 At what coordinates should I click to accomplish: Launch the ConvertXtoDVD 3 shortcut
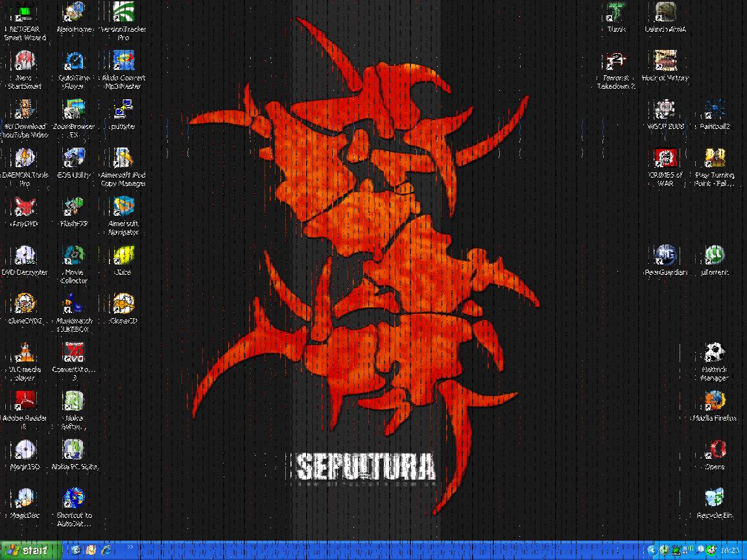point(74,362)
